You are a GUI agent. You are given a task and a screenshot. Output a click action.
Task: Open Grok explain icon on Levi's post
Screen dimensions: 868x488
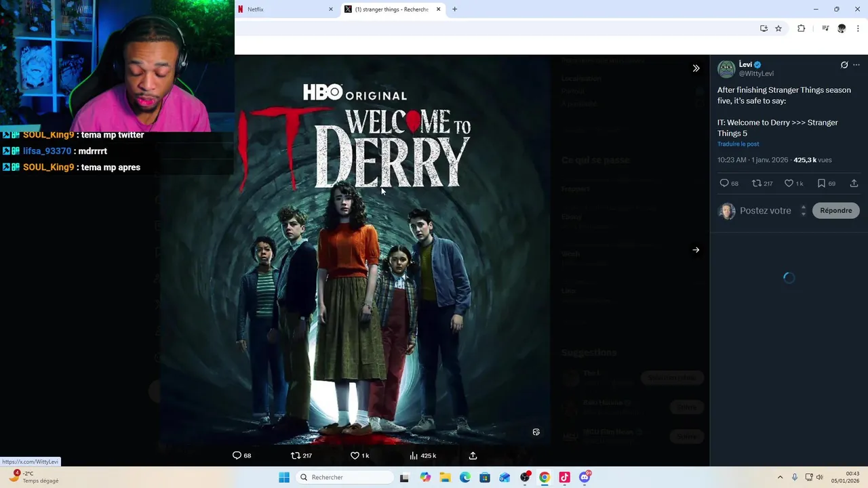pos(844,65)
